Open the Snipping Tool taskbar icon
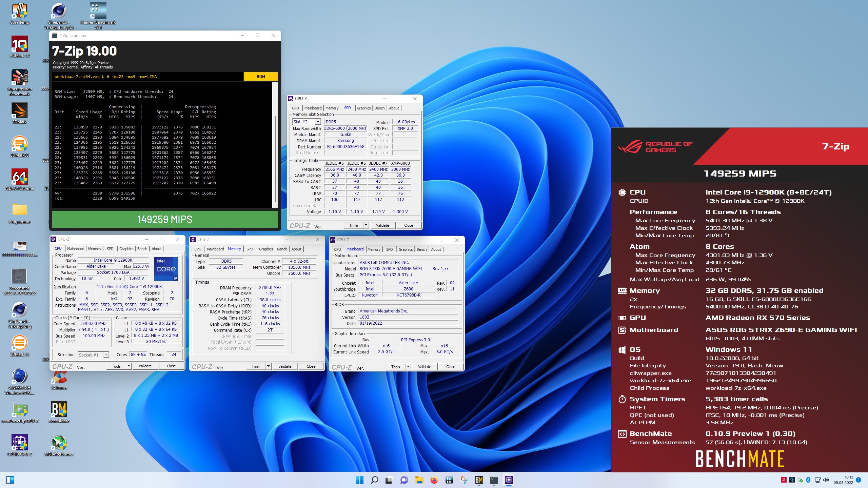868x488 pixels. click(464, 480)
